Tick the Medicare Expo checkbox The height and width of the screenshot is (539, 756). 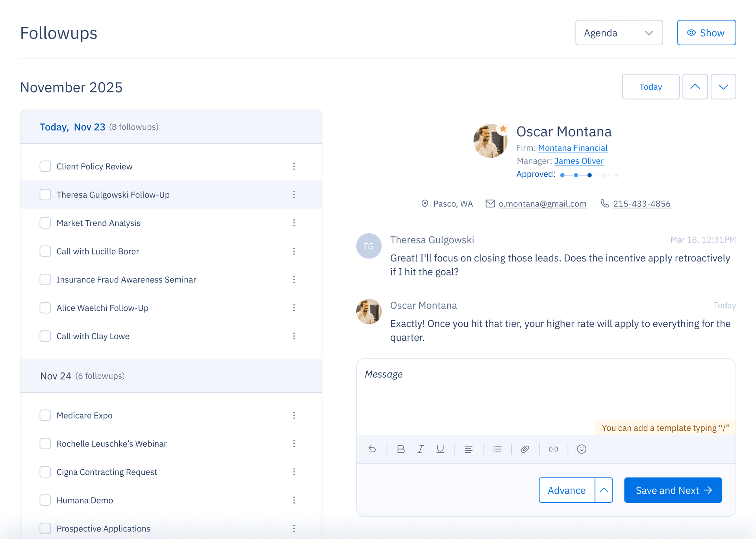point(45,415)
